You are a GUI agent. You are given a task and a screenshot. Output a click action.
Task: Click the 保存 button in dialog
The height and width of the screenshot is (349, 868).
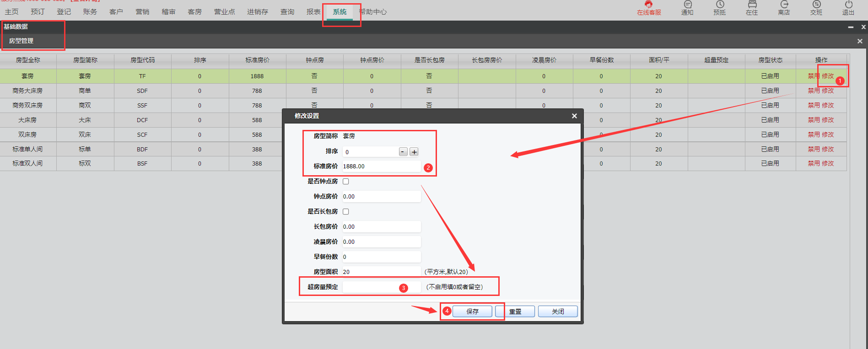473,311
